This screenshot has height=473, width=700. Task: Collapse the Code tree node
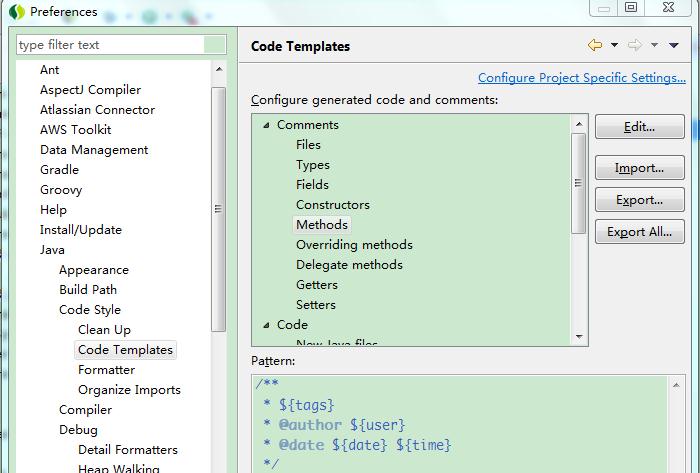click(266, 325)
